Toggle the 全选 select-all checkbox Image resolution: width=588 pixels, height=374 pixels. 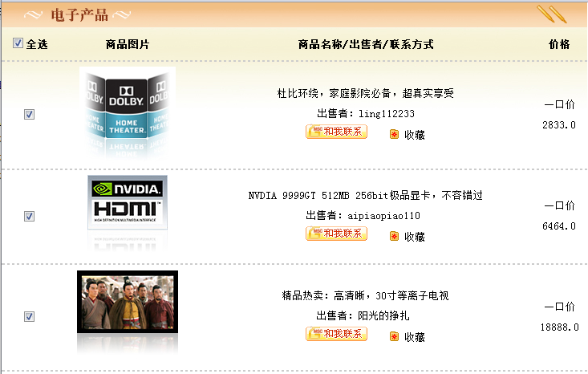pyautogui.click(x=18, y=43)
